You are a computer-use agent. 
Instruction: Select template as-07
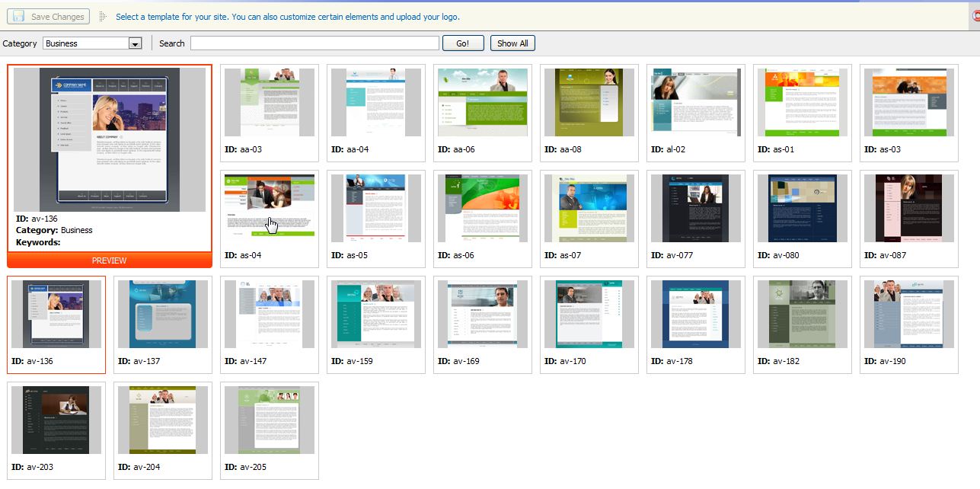(589, 209)
